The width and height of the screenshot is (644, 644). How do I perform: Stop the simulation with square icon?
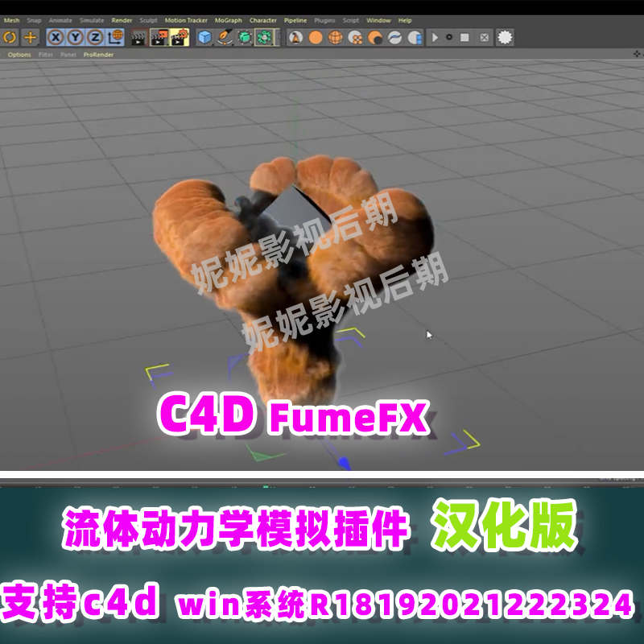coord(464,37)
